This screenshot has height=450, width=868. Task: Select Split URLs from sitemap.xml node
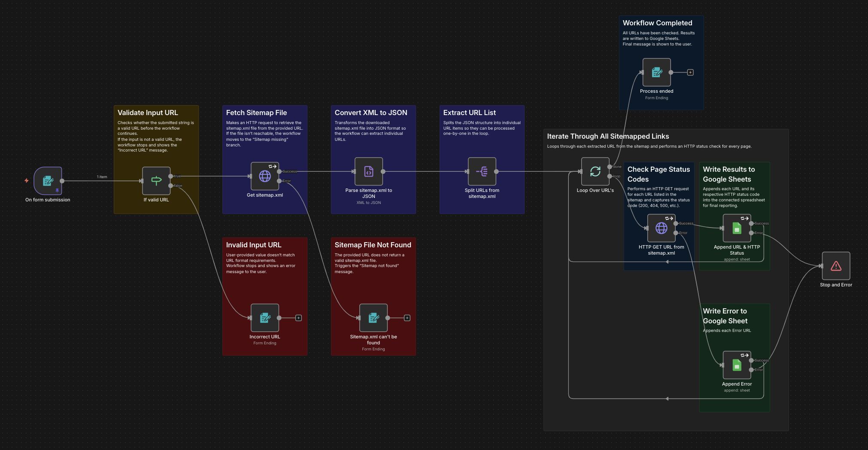482,171
